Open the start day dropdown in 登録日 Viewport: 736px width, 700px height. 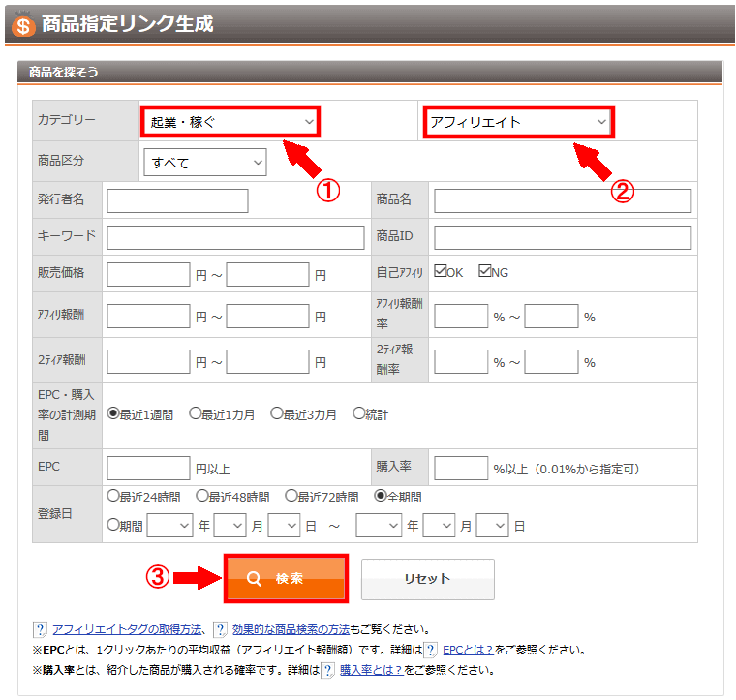pos(284,525)
